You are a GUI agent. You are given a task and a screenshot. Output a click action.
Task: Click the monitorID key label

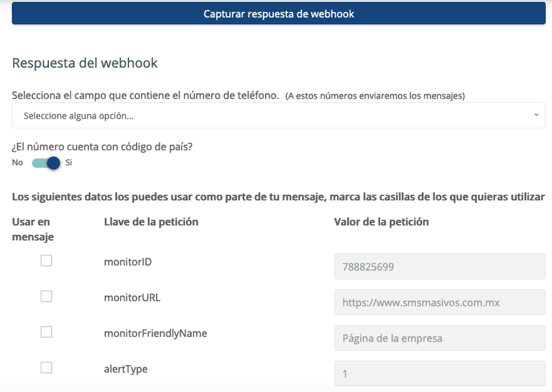[x=128, y=262]
